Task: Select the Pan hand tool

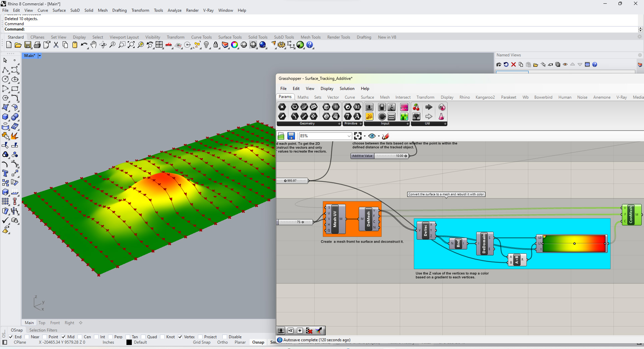Action: tap(94, 45)
